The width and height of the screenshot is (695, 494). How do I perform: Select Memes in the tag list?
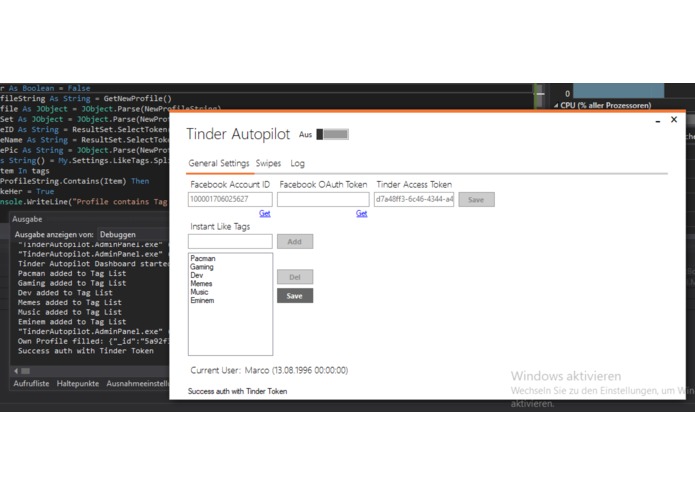point(201,284)
